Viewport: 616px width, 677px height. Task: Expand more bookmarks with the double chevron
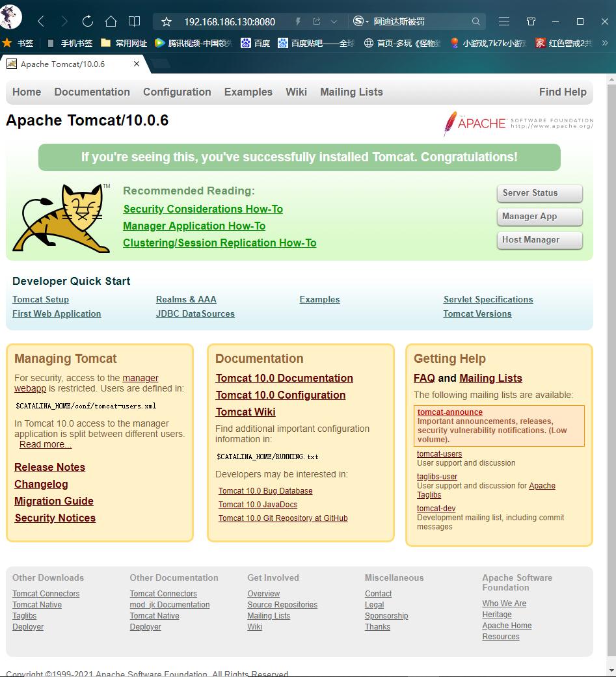605,43
